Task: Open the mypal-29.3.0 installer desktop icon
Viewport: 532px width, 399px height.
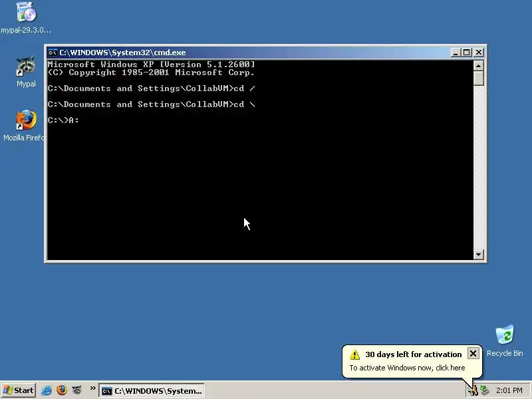Action: coord(26,18)
